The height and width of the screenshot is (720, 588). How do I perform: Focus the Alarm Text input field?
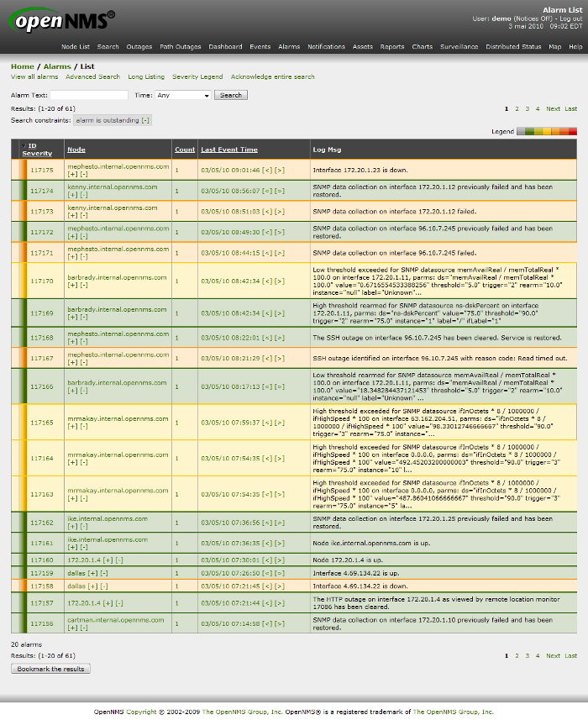(x=89, y=96)
